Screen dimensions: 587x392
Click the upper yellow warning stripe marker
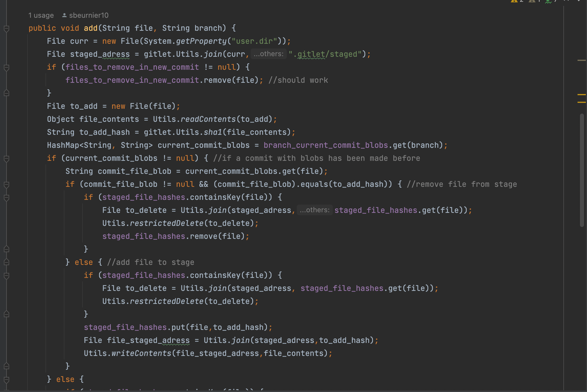pyautogui.click(x=581, y=95)
